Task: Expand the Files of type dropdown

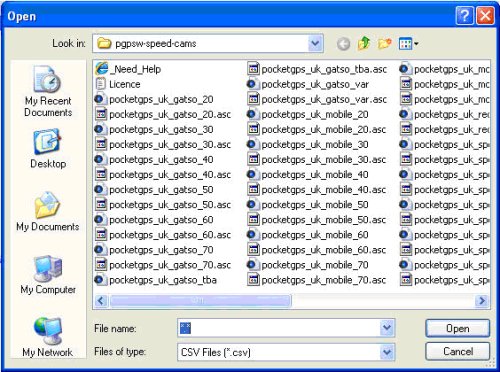Action: pyautogui.click(x=387, y=352)
